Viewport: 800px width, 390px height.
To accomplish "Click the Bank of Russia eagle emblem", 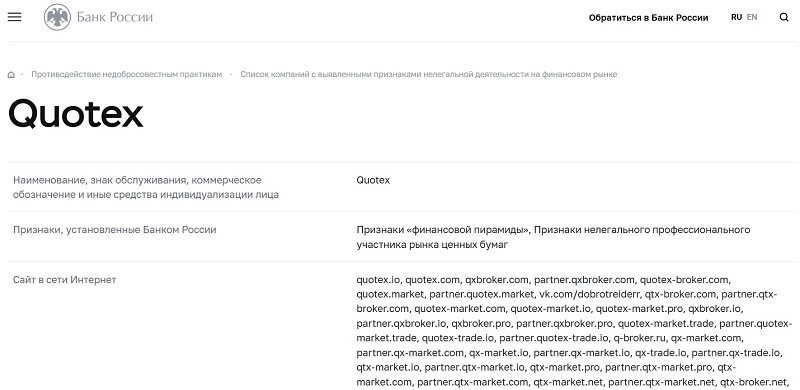I will (57, 17).
